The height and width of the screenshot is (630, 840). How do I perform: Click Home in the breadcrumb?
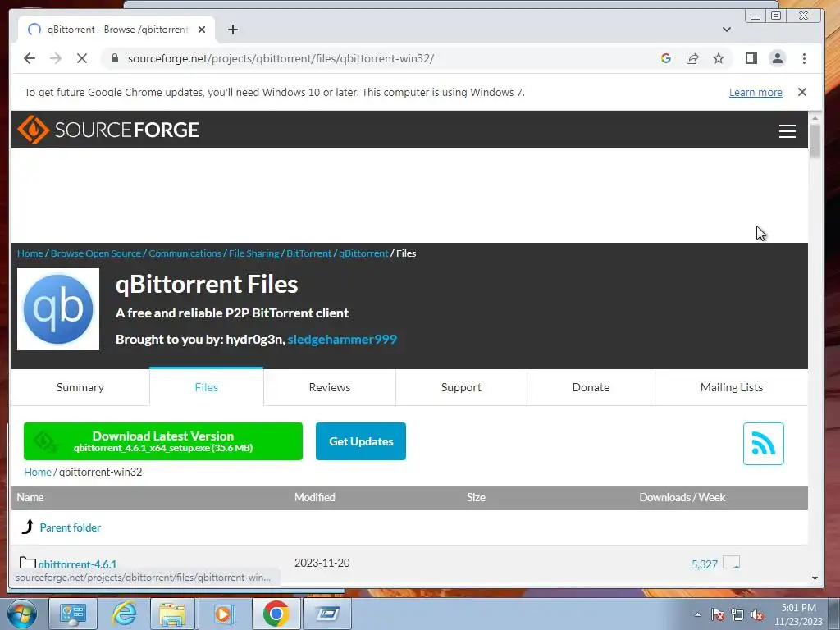click(x=30, y=253)
